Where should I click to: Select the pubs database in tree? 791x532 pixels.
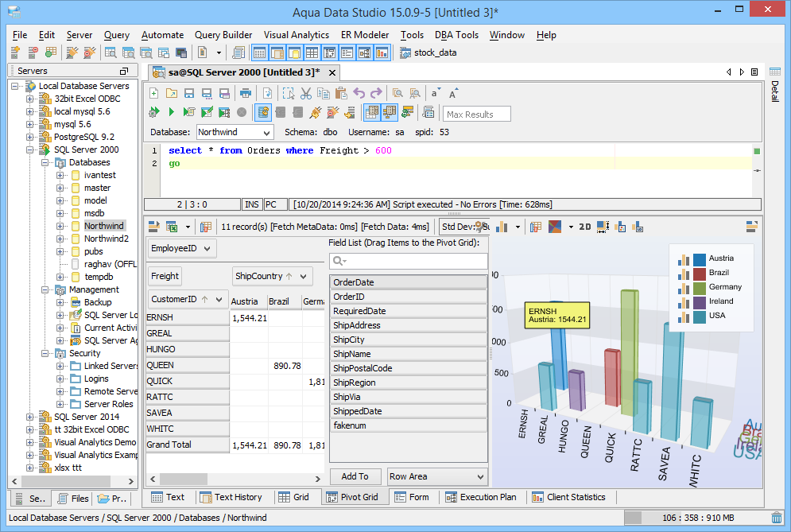pos(93,251)
